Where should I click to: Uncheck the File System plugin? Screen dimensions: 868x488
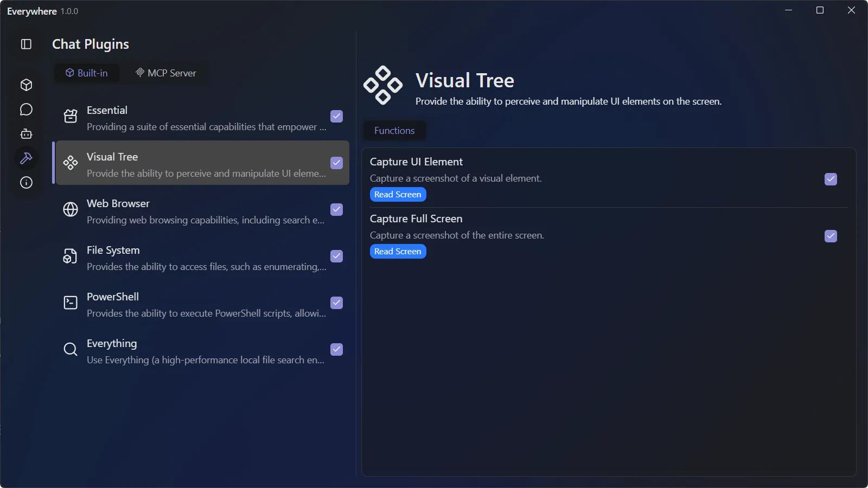[x=336, y=256]
